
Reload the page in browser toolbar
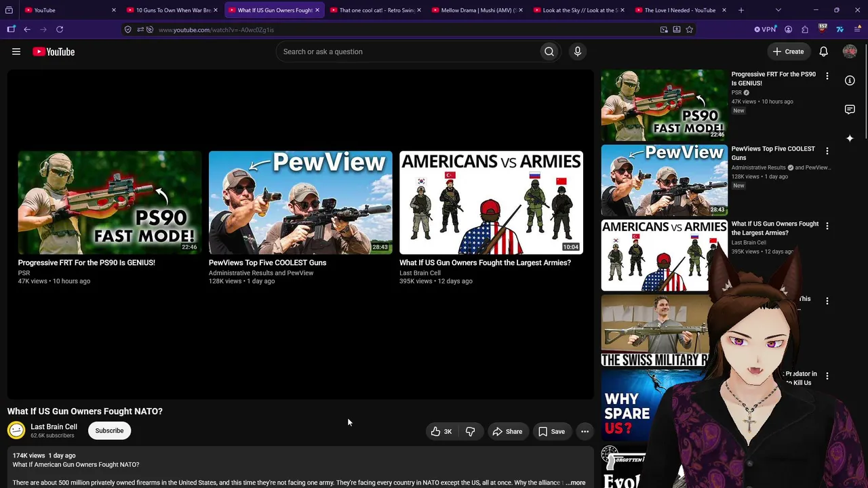click(60, 29)
